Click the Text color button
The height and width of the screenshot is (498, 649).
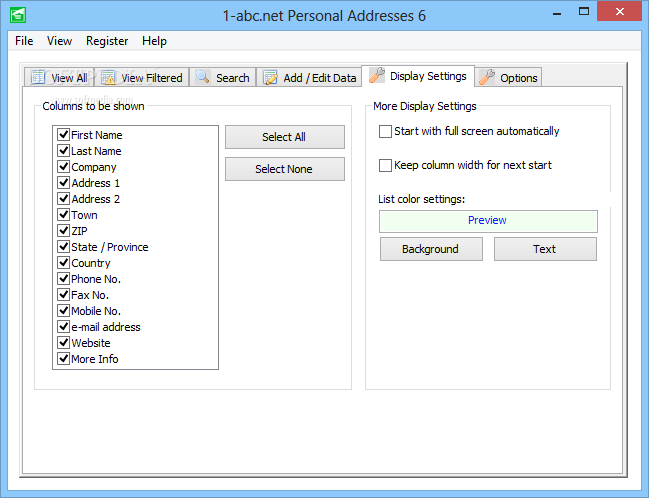coord(545,249)
